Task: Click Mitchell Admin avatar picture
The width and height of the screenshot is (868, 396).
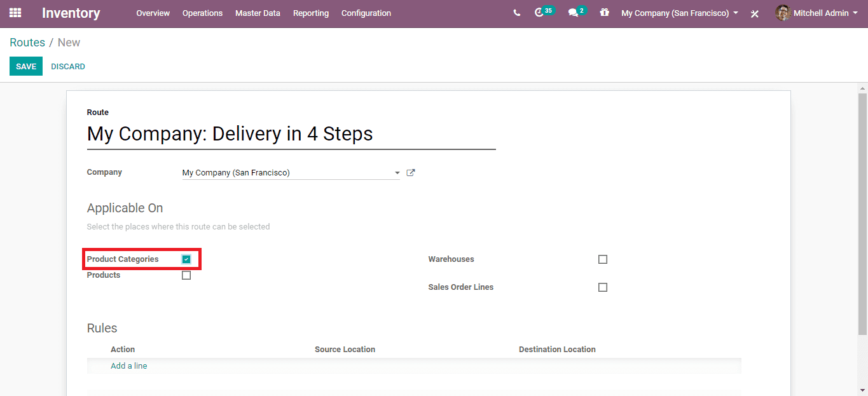Action: tap(783, 13)
